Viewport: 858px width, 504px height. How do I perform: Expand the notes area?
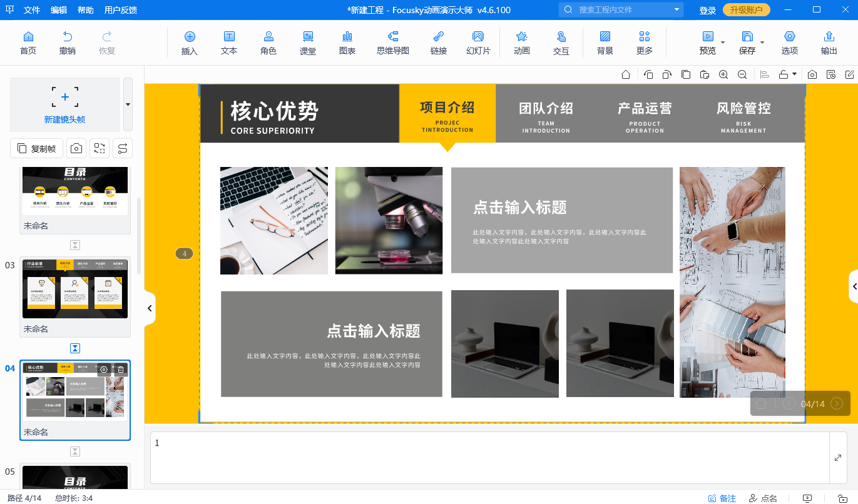point(838,458)
